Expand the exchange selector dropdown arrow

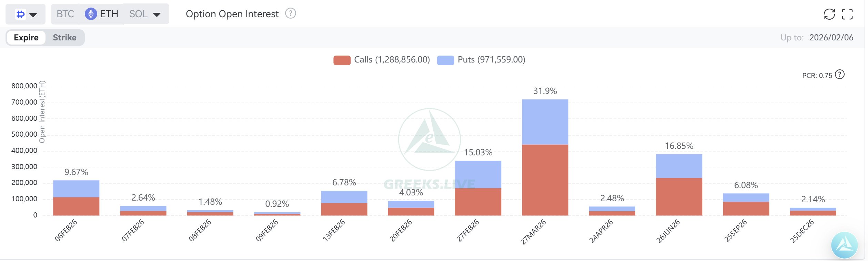33,14
